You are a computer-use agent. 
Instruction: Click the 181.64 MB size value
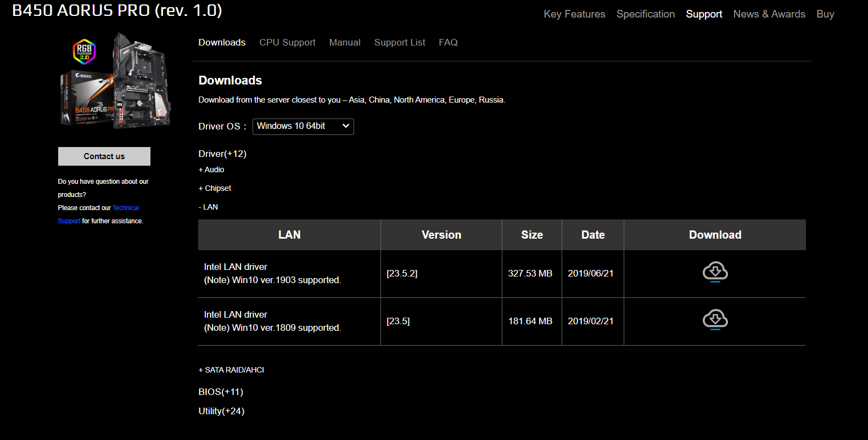click(x=530, y=321)
